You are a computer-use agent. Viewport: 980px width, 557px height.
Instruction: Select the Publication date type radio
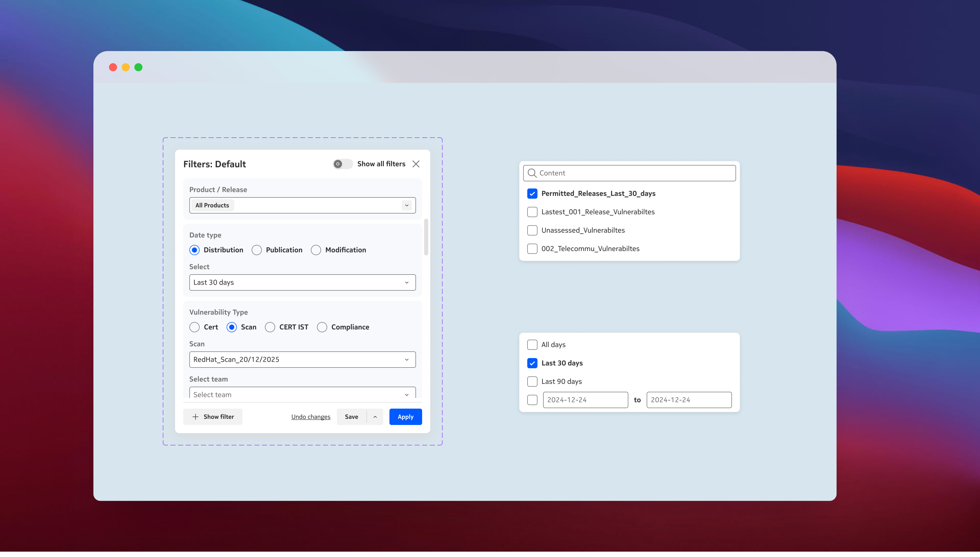click(x=256, y=250)
